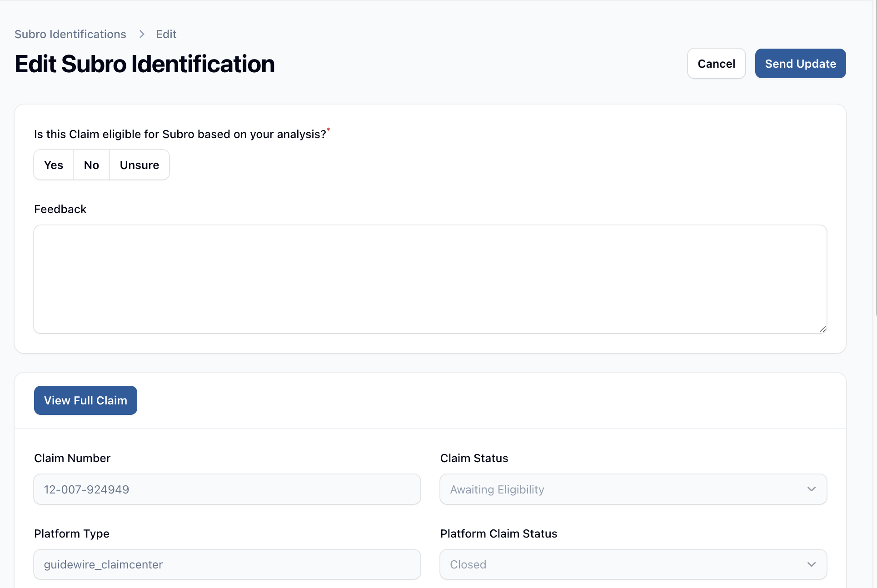The height and width of the screenshot is (588, 877).
Task: Click the Edit breadcrumb item
Action: pyautogui.click(x=166, y=34)
